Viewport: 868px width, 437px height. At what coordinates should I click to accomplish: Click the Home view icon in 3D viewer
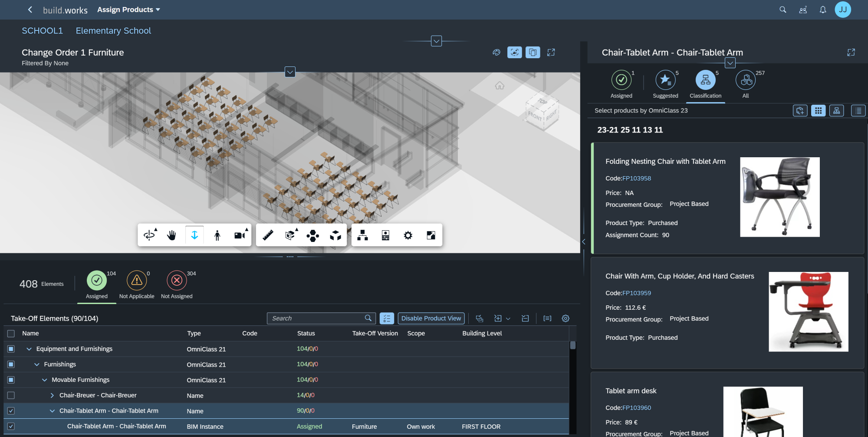coord(500,86)
